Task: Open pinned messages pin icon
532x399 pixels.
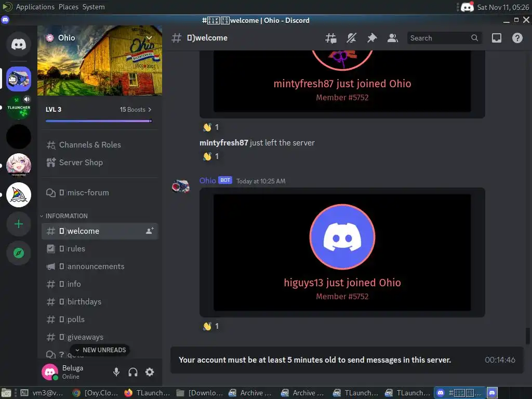Action: coord(372,38)
